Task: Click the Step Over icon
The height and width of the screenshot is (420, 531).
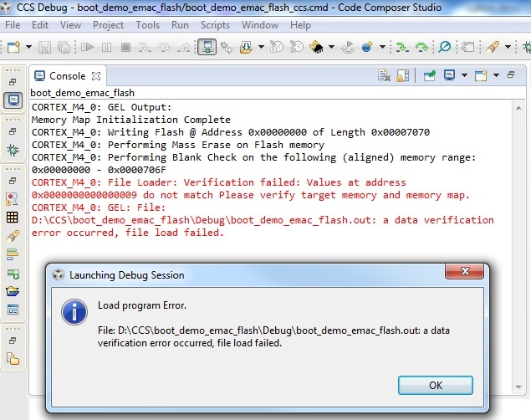Action: pos(165,47)
